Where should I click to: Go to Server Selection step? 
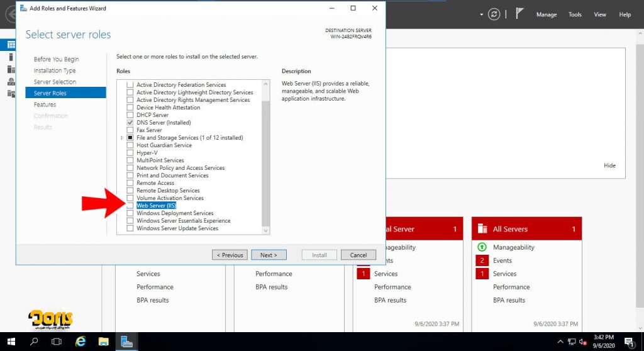pos(55,82)
